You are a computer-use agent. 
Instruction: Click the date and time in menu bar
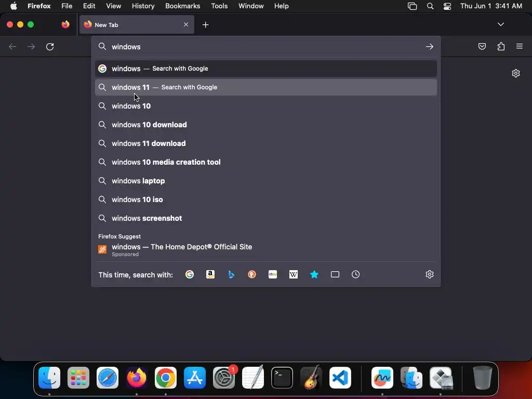tap(491, 6)
